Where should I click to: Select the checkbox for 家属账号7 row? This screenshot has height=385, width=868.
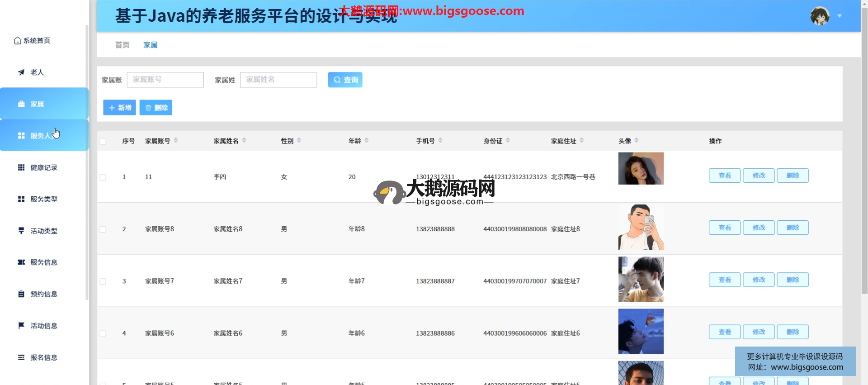pos(103,281)
